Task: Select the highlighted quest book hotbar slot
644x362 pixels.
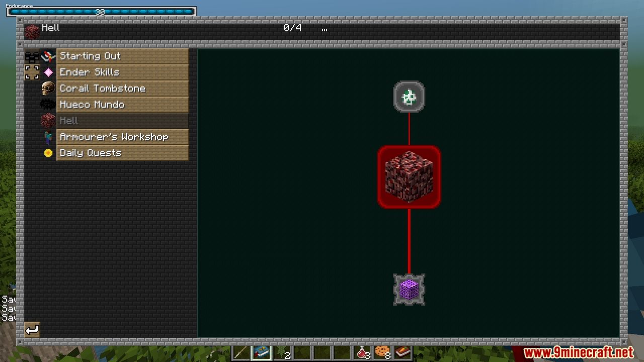Action: [262, 353]
